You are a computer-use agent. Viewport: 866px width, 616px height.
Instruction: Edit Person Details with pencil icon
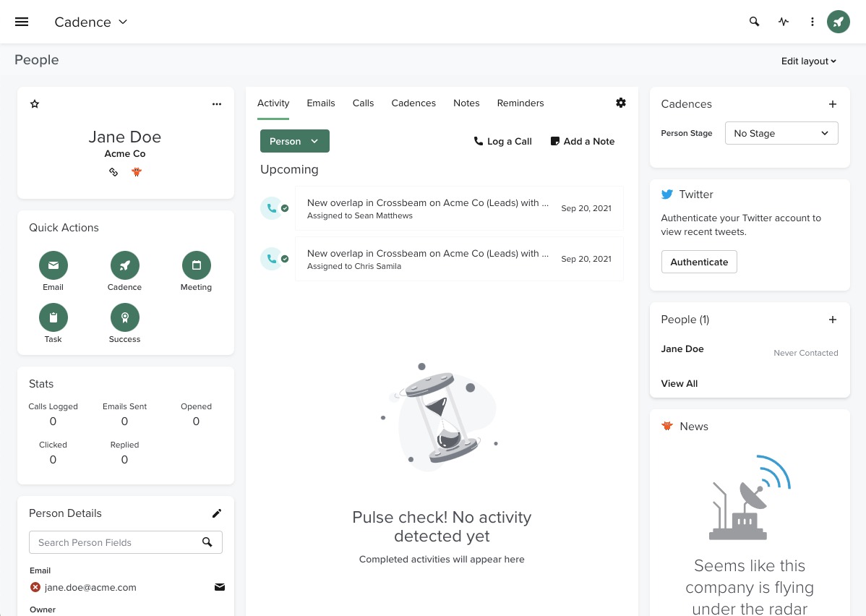click(x=217, y=513)
